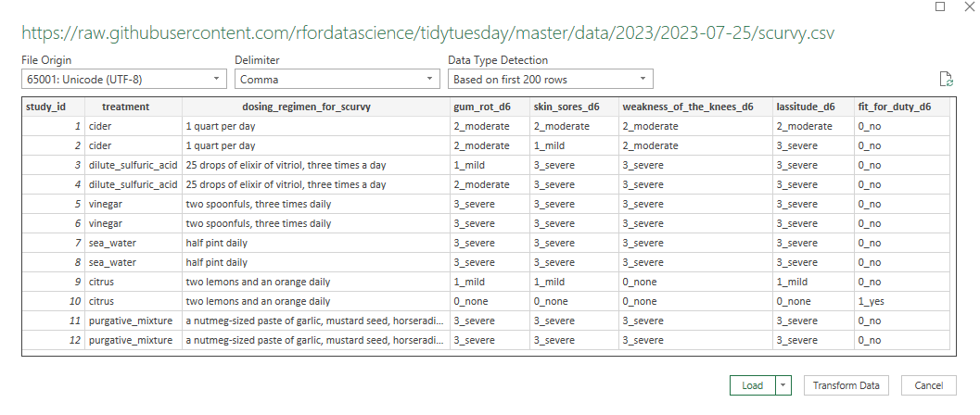Click treatment cell for row 5 vinegar

click(x=134, y=204)
